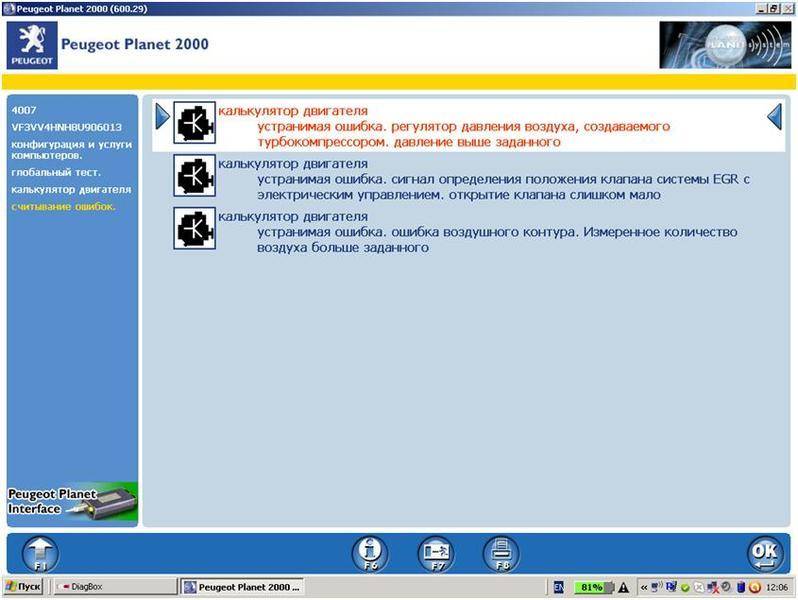The width and height of the screenshot is (798, 600).
Task: Select engine icon of turbo pressure fault
Action: click(x=195, y=123)
